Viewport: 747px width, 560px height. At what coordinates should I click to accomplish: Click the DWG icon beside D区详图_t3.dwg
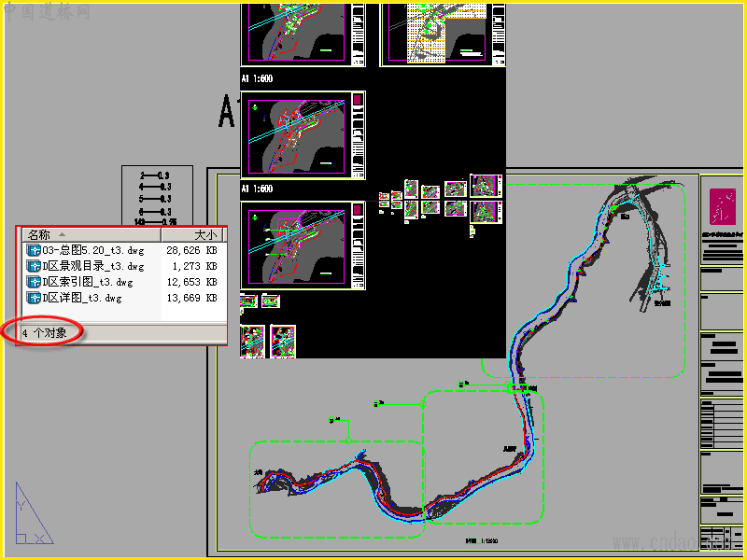click(34, 298)
